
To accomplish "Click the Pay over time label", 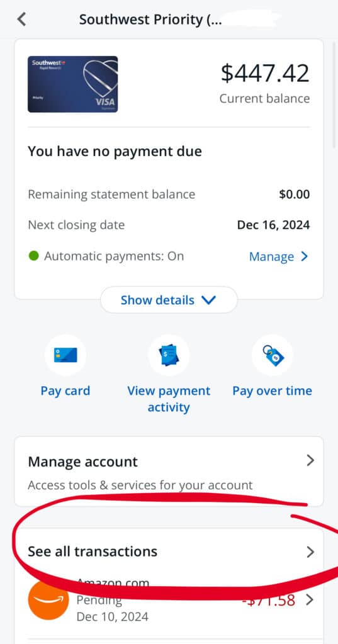I will tap(272, 391).
